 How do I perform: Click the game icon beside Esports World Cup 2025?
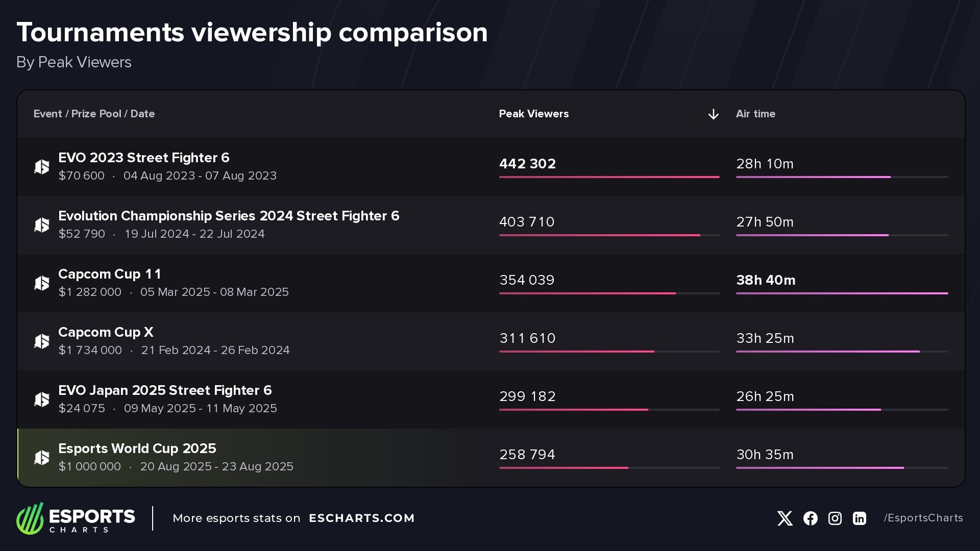[x=42, y=458]
